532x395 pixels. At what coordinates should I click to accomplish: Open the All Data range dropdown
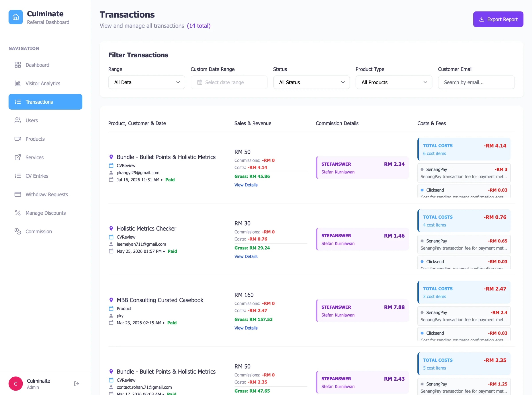coord(147,82)
